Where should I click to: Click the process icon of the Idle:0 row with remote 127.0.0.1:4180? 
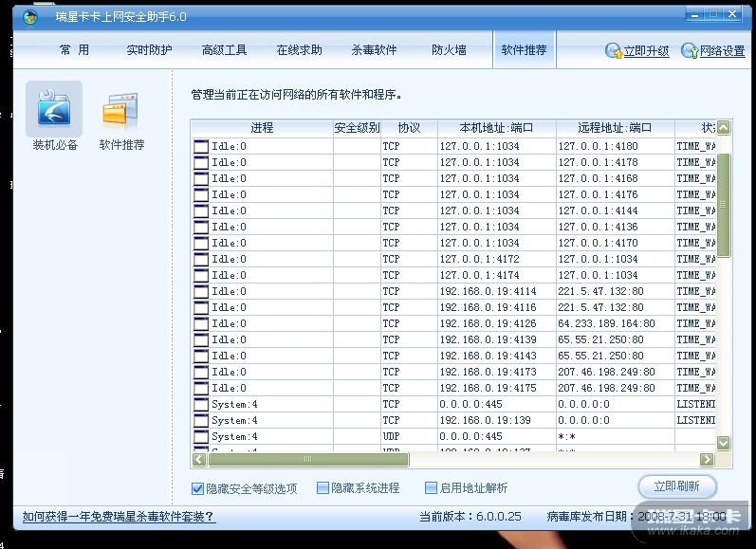point(201,146)
